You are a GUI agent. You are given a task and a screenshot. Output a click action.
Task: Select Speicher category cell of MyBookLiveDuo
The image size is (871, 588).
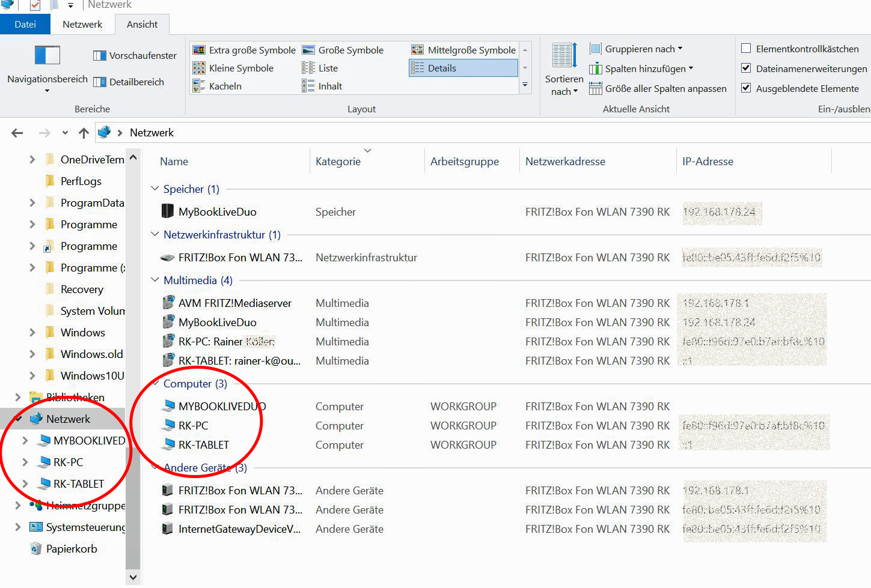[335, 211]
